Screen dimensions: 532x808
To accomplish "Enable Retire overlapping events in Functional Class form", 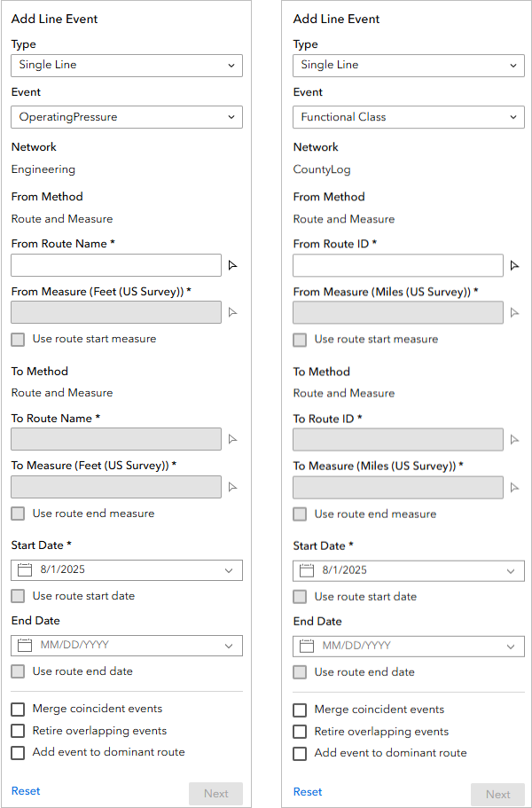I will (299, 733).
